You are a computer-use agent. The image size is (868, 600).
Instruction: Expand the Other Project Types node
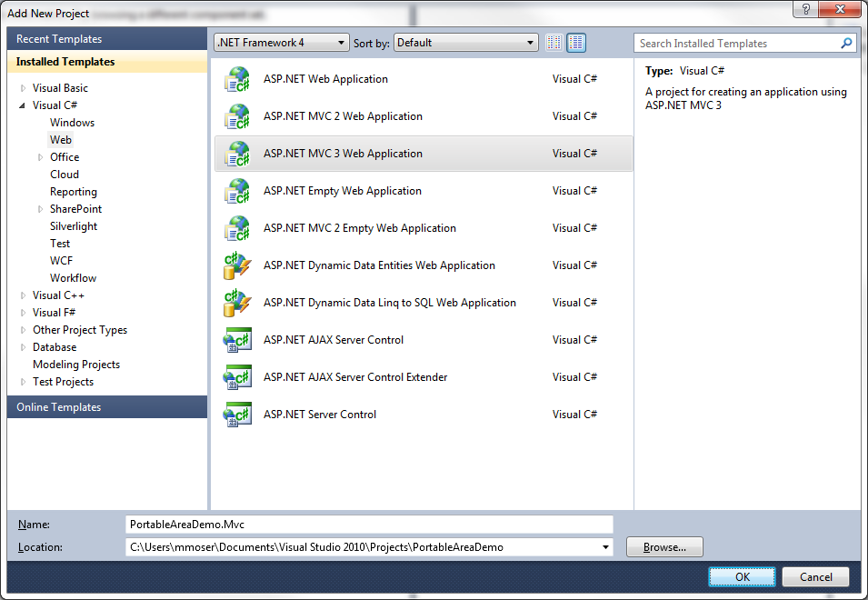24,330
